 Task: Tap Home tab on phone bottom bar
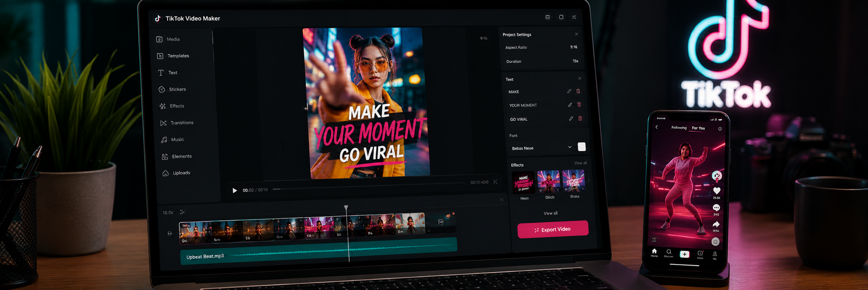click(654, 252)
